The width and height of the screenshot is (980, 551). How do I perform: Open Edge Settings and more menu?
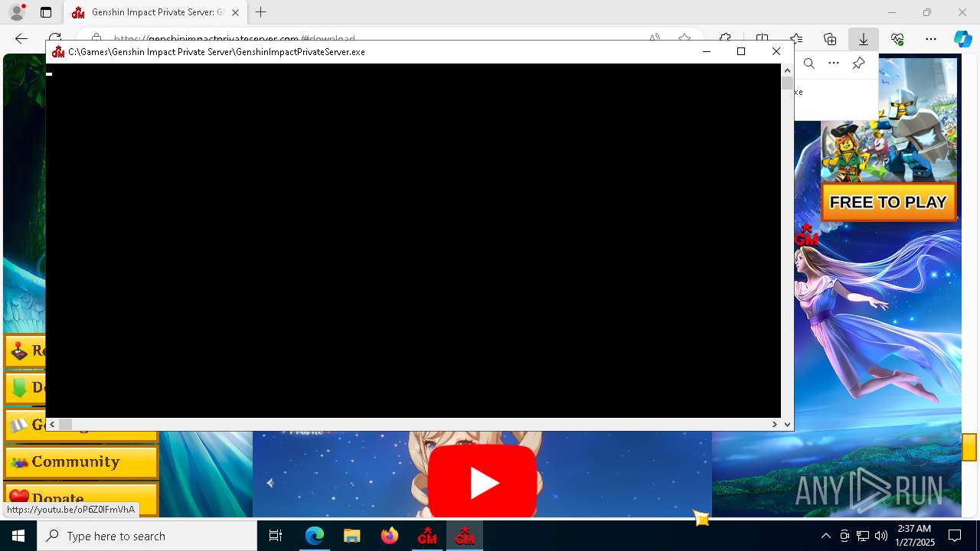pos(931,38)
